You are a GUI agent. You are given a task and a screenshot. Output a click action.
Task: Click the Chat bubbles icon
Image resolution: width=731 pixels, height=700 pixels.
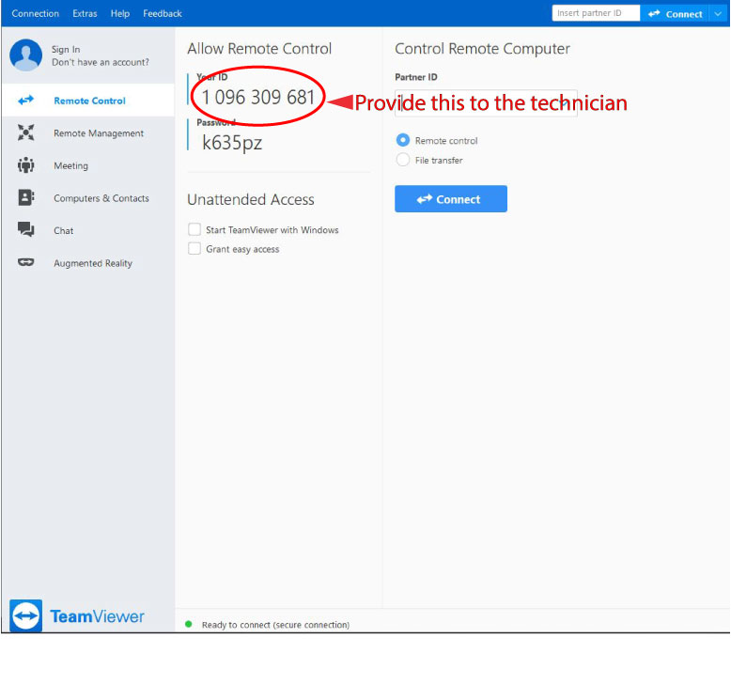tap(25, 230)
